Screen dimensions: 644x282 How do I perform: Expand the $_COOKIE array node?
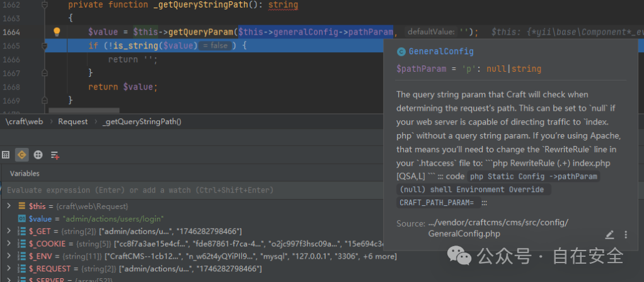click(x=9, y=244)
